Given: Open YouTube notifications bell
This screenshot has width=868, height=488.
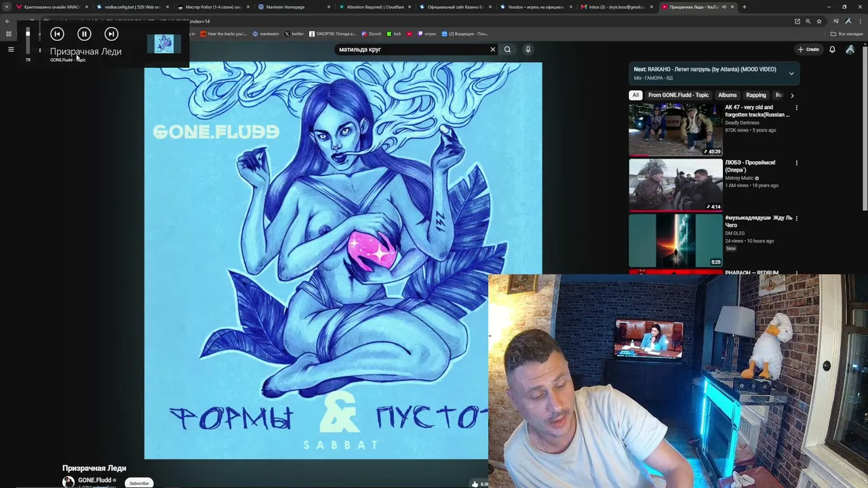Looking at the screenshot, I should [832, 49].
